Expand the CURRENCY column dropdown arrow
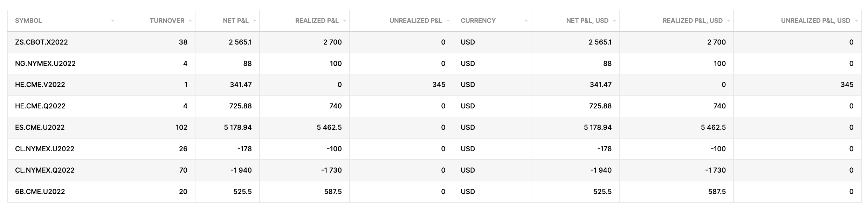This screenshot has height=207, width=868. click(525, 21)
